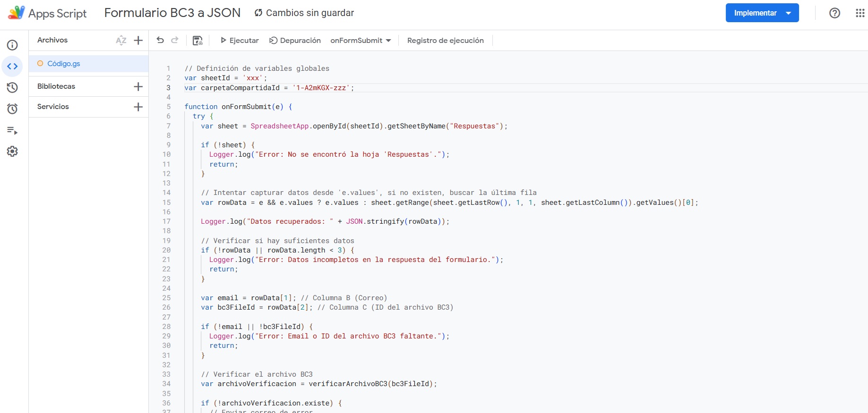Open the Overview info icon in sidebar
868x413 pixels.
(12, 45)
